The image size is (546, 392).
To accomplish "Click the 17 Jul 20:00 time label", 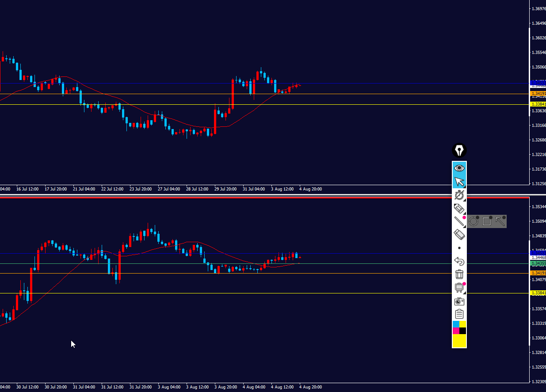I will coord(56,189).
